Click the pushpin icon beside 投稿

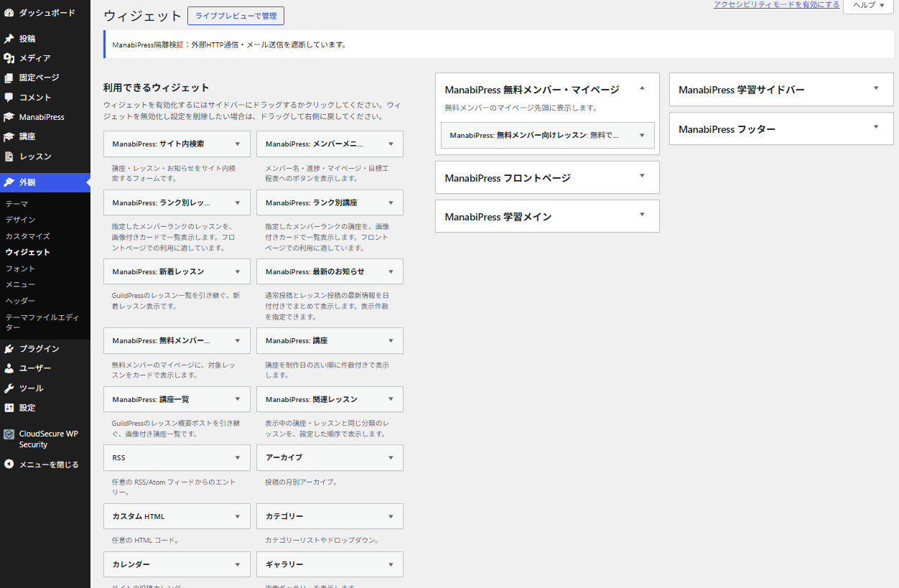[9, 39]
